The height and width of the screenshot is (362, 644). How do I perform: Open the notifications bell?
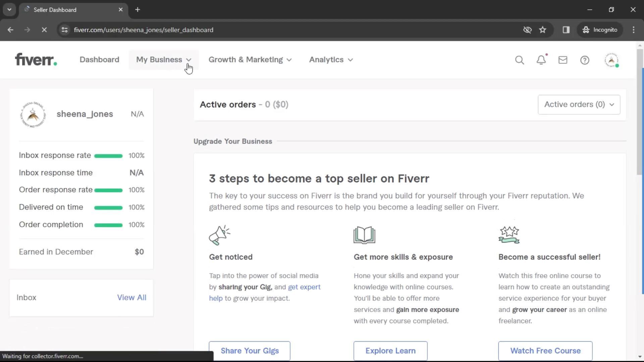coord(541,60)
